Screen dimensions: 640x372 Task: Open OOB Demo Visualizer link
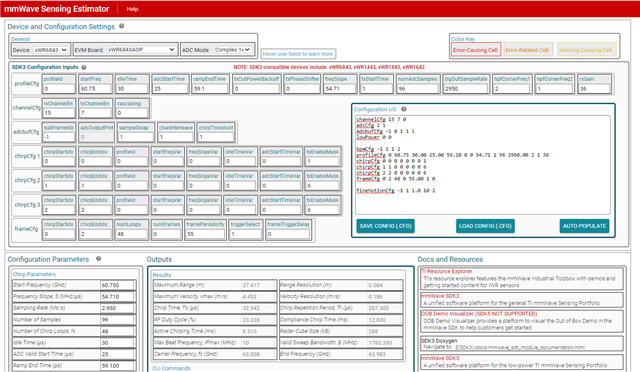click(479, 314)
